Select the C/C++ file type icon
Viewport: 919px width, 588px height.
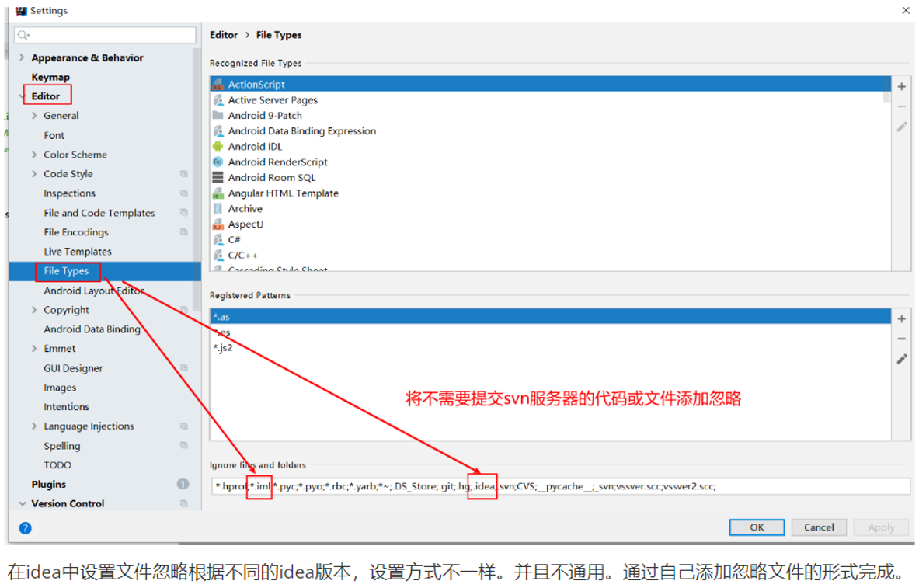click(x=218, y=255)
